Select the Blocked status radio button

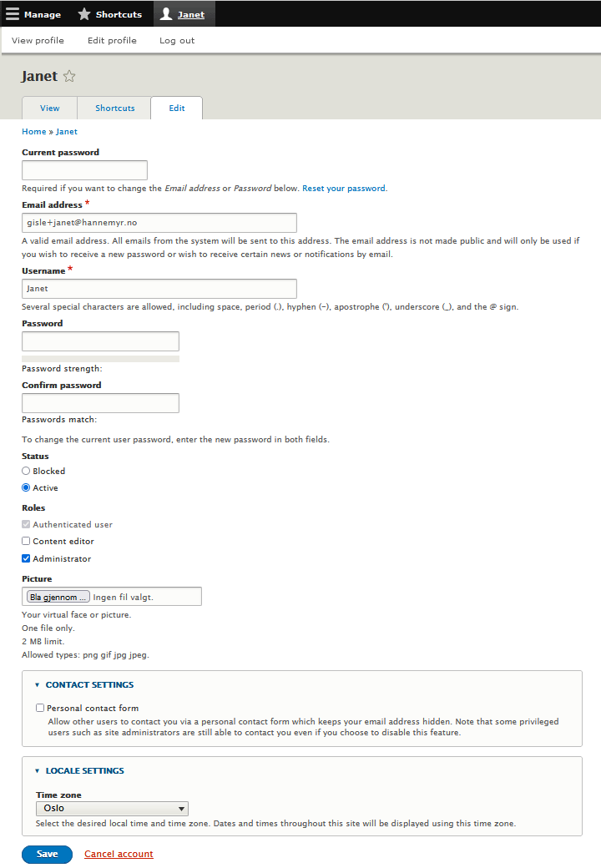[26, 471]
